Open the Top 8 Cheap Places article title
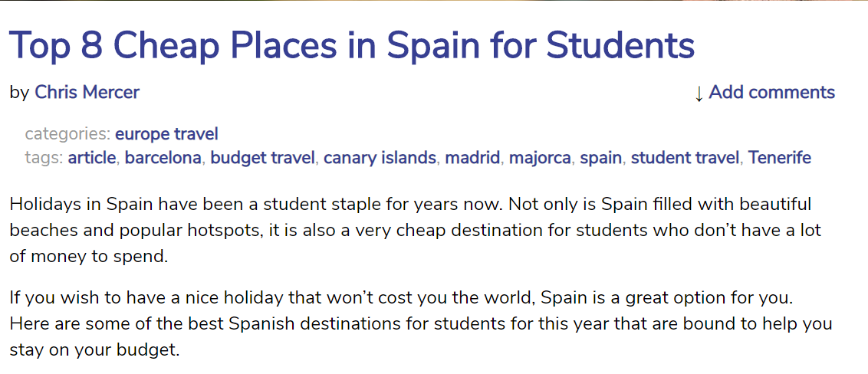Viewport: 868px width, 374px height. pyautogui.click(x=352, y=46)
